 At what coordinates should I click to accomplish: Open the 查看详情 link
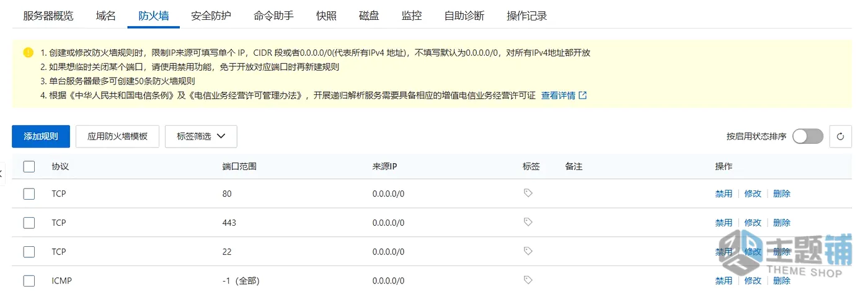[564, 96]
